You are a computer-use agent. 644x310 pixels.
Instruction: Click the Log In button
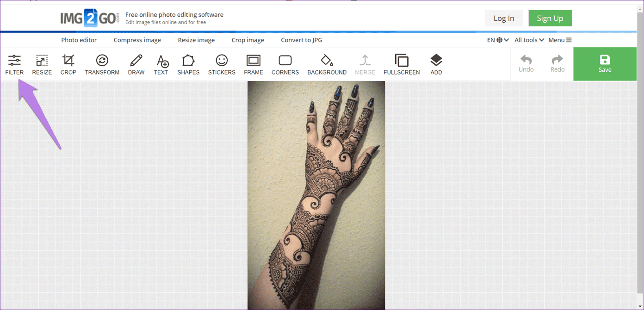tap(504, 18)
